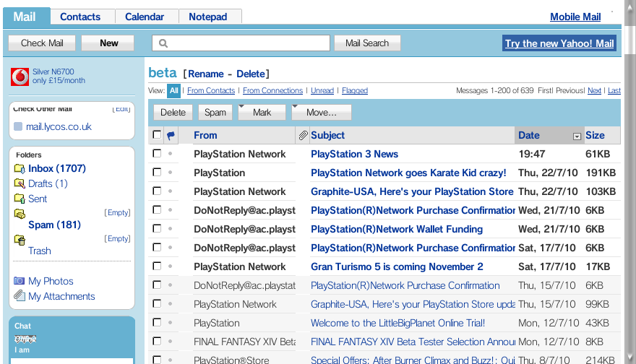
Task: Filter view by Unread messages
Action: (322, 90)
